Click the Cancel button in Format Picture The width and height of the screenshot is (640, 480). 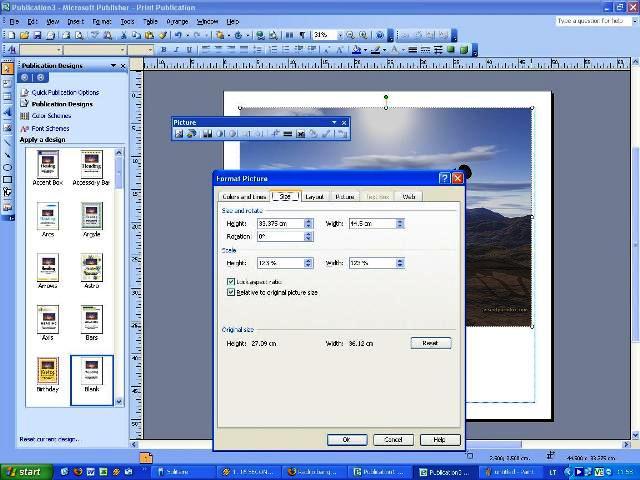(393, 440)
